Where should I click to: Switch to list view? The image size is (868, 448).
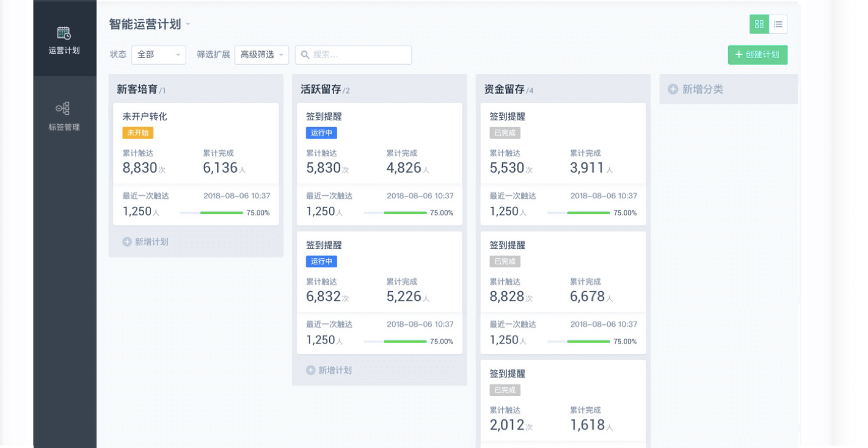tap(778, 24)
